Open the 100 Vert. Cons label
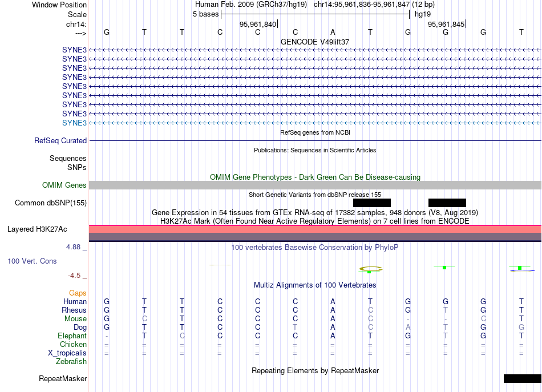Screen dimensions: 542x392 coord(32,261)
